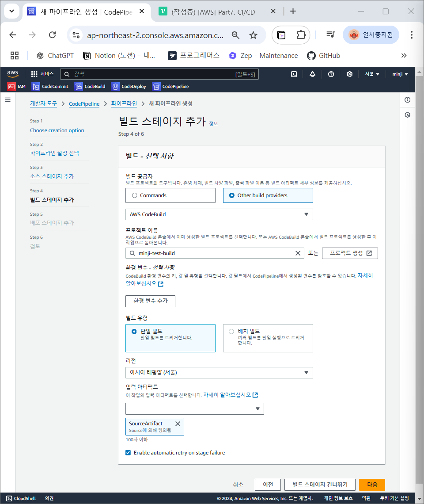Viewport: 424px width, 504px height.
Task: Select Other build providers radio
Action: click(231, 195)
